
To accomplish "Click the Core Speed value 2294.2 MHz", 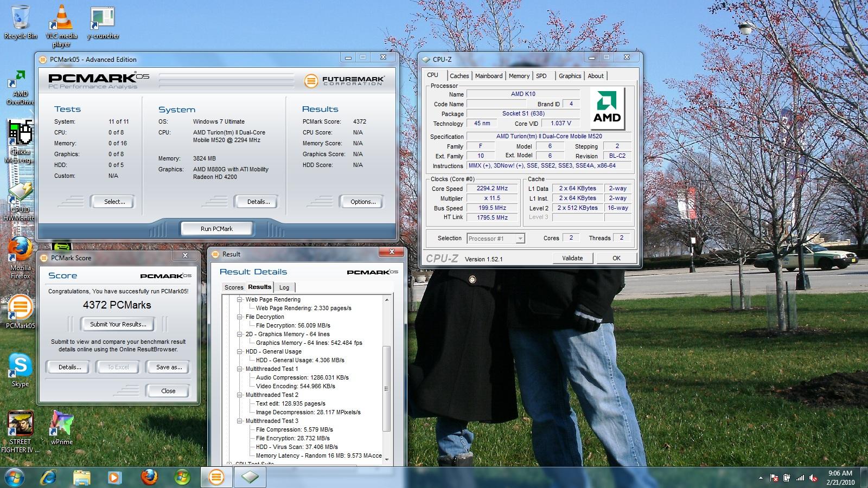I will coord(492,188).
